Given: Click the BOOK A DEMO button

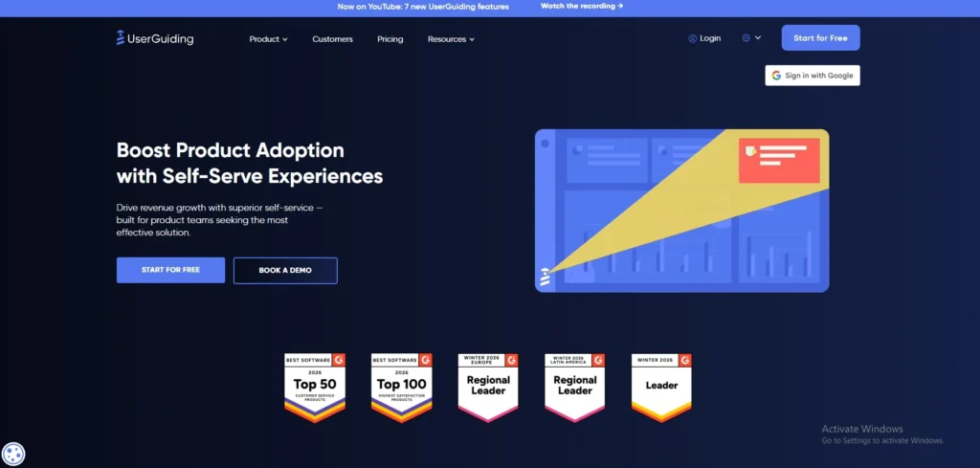Looking at the screenshot, I should point(285,271).
